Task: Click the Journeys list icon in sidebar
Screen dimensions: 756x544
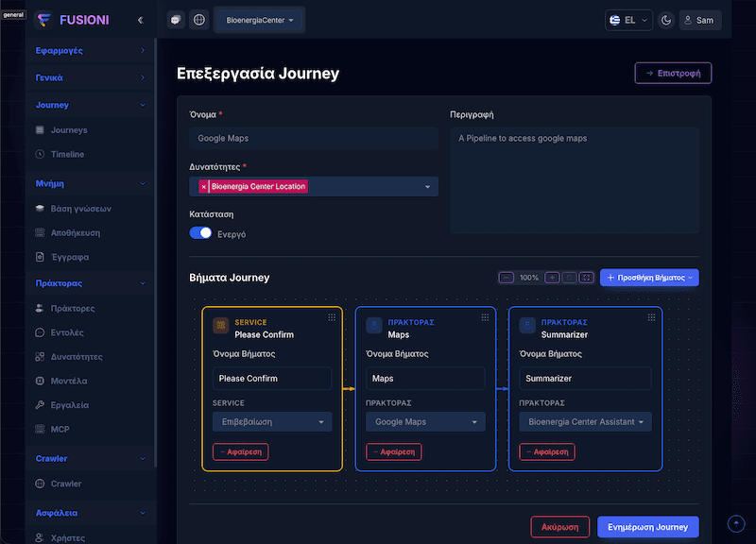Action: pyautogui.click(x=40, y=130)
